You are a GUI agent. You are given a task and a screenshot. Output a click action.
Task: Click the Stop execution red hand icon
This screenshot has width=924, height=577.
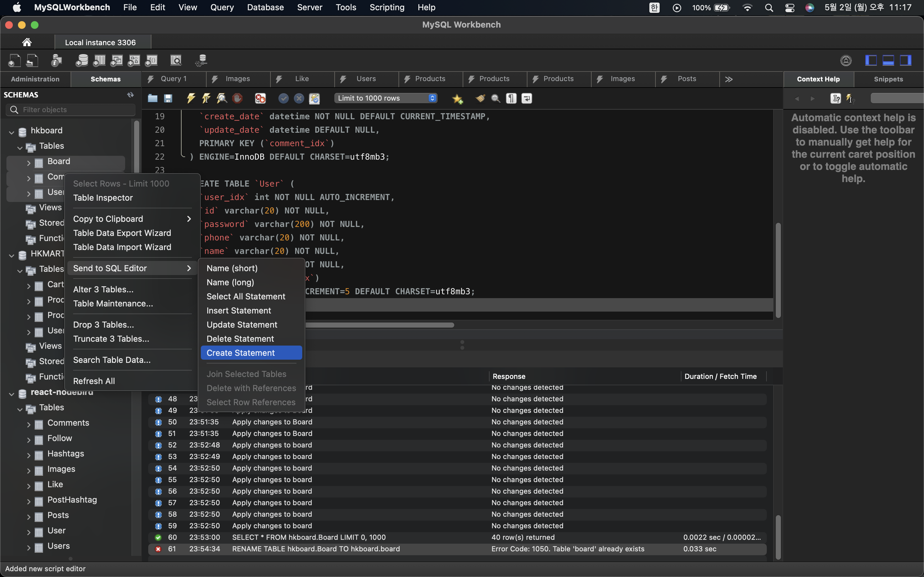click(x=237, y=98)
